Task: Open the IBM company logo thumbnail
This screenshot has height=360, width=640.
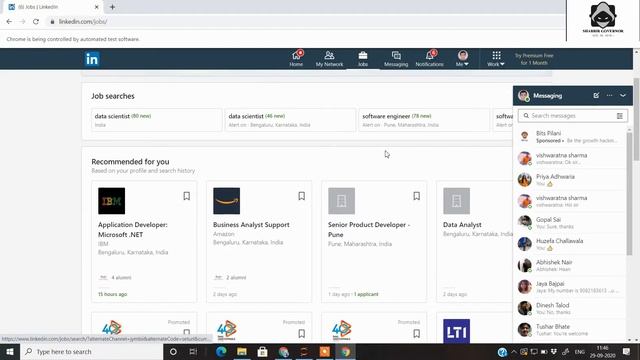Action: pyautogui.click(x=111, y=201)
